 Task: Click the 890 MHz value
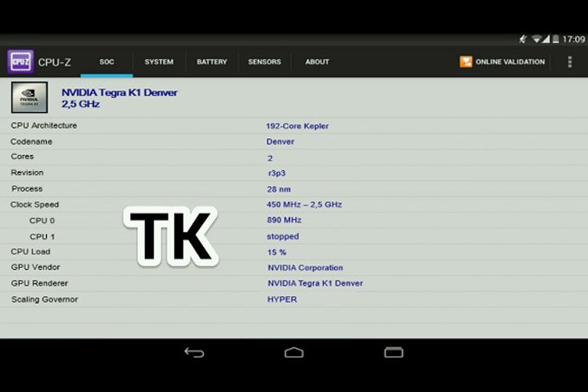tap(284, 220)
